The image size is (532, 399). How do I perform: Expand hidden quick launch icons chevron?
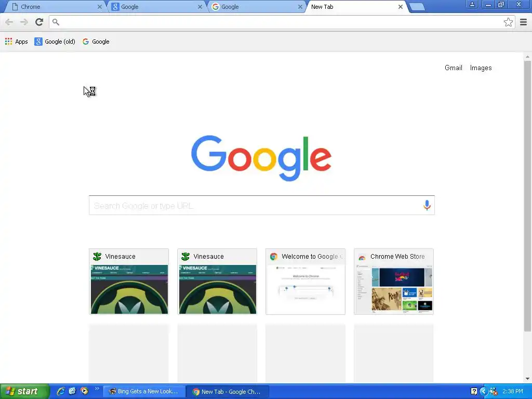click(97, 389)
